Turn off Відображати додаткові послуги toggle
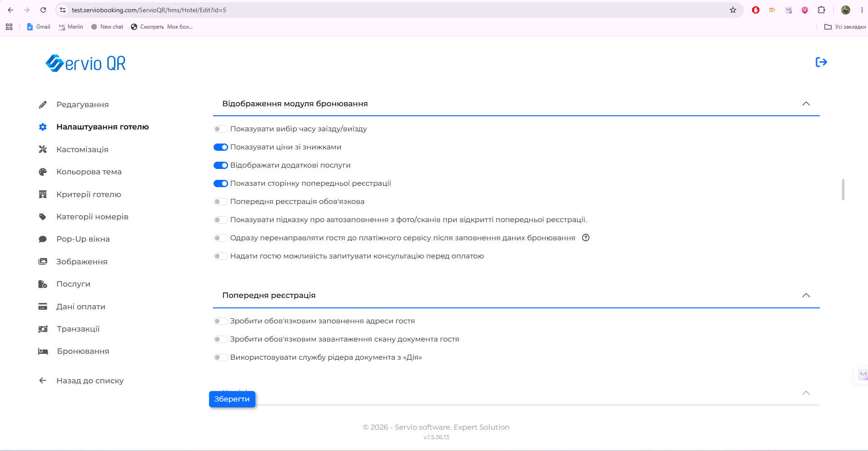The width and height of the screenshot is (868, 451). coord(221,165)
